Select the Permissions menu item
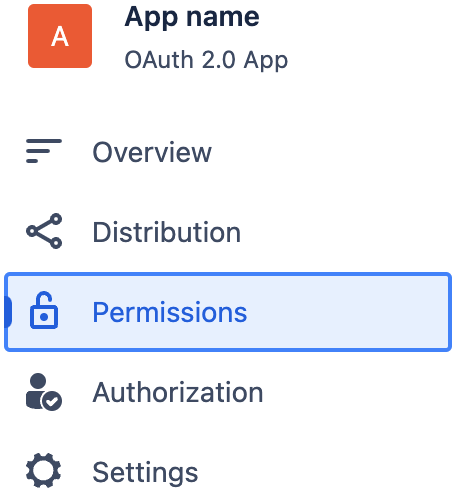 (228, 312)
